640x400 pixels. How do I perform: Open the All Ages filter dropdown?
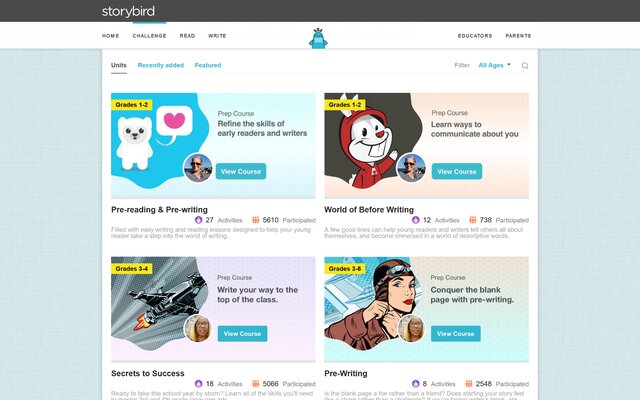(x=494, y=65)
